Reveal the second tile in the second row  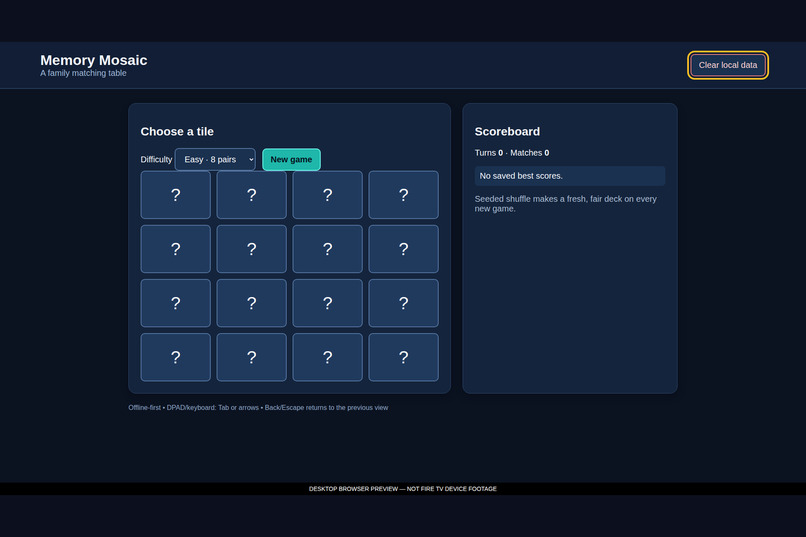coord(251,249)
